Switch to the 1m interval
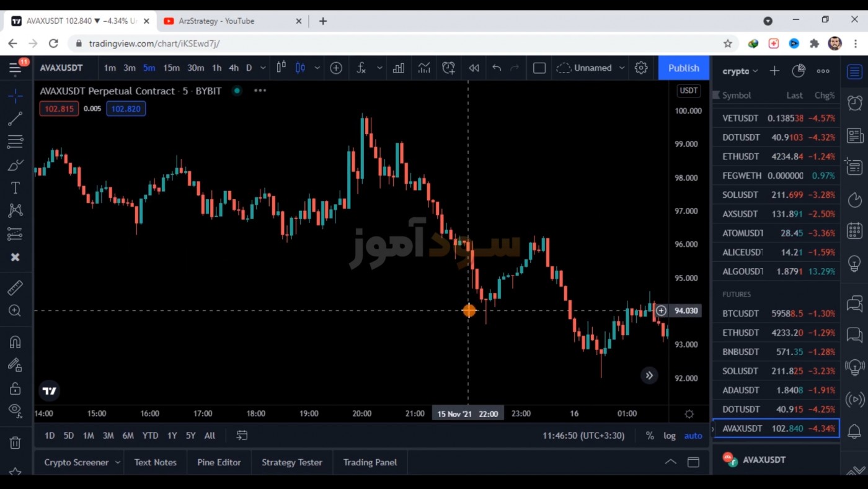Viewport: 868px width, 489px height. (x=110, y=68)
